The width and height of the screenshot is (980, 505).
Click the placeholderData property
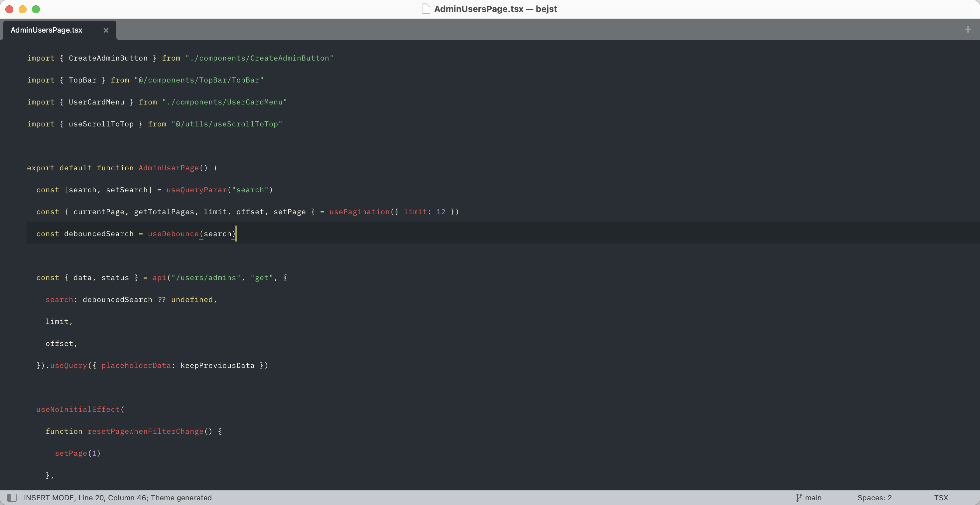[136, 366]
